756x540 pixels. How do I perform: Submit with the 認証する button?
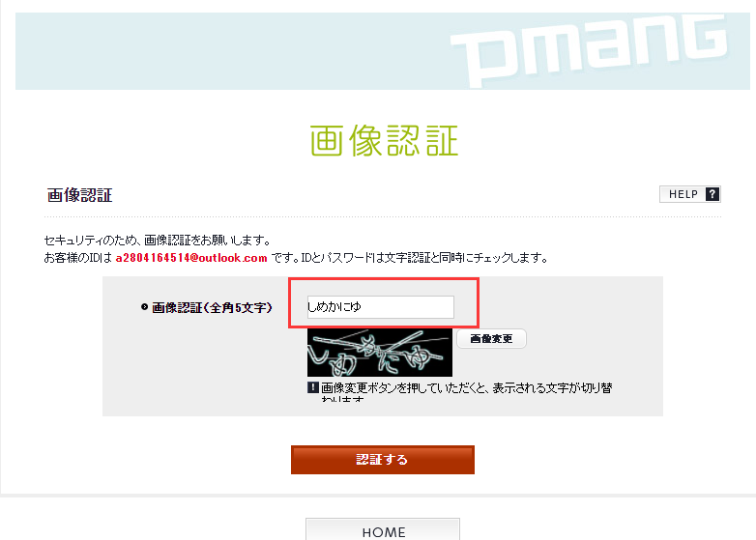[x=382, y=460]
